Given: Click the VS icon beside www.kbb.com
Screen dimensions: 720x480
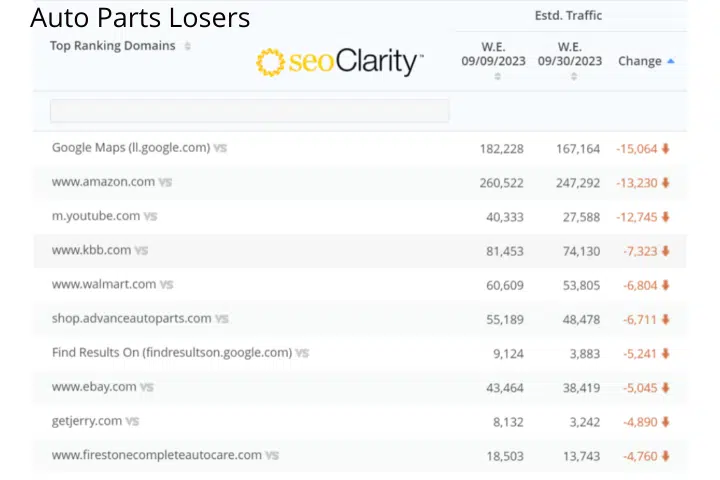Looking at the screenshot, I should click(x=141, y=251).
